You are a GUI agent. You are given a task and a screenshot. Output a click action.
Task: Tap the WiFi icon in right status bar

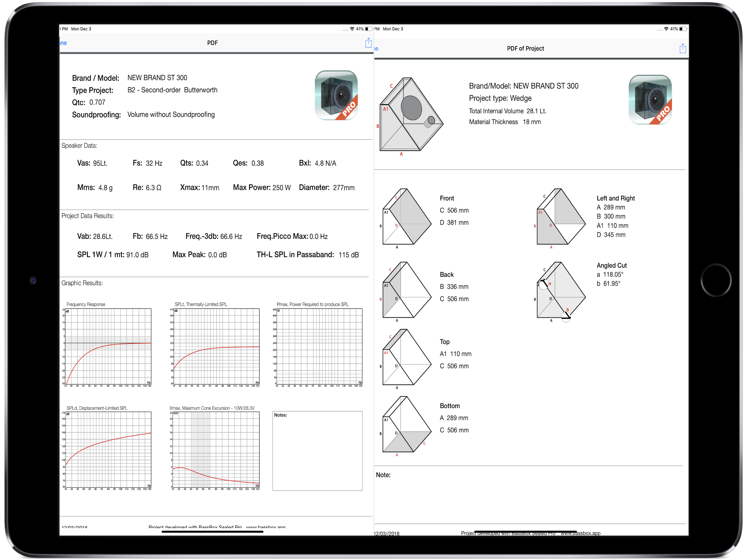click(666, 29)
